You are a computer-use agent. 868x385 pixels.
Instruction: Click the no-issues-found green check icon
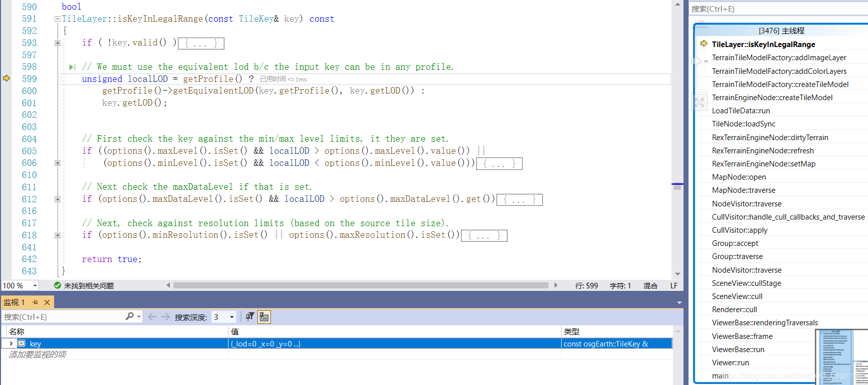coord(58,285)
